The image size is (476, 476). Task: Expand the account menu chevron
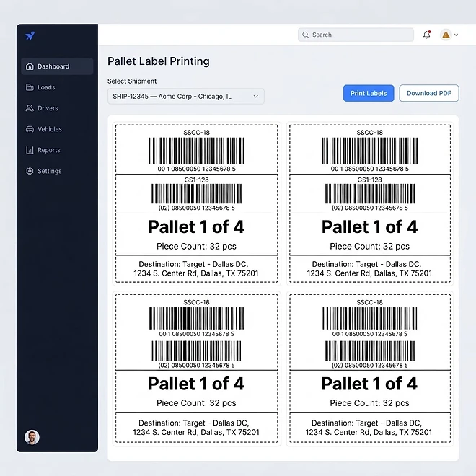pyautogui.click(x=456, y=35)
